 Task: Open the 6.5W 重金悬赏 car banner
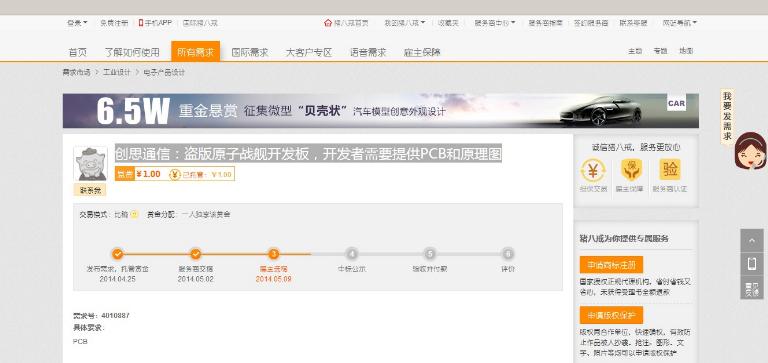(381, 111)
